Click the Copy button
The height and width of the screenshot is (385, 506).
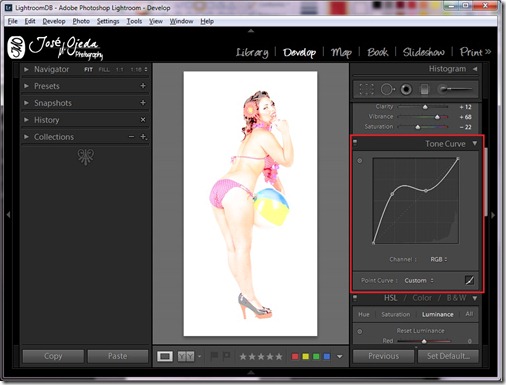click(53, 356)
